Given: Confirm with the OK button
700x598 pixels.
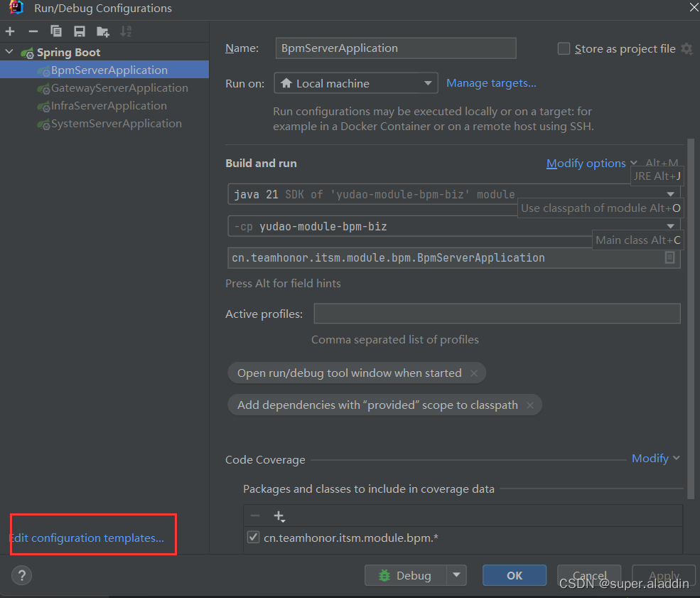Looking at the screenshot, I should click(x=515, y=575).
